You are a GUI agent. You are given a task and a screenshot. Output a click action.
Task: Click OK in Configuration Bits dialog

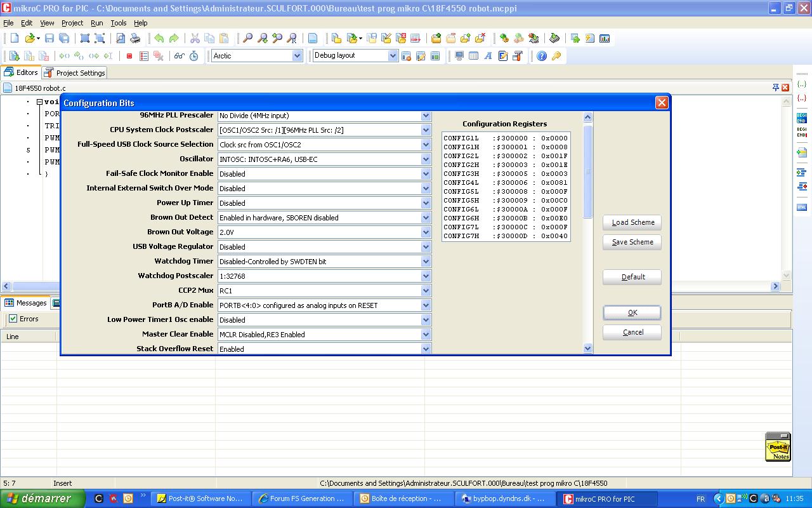click(632, 312)
